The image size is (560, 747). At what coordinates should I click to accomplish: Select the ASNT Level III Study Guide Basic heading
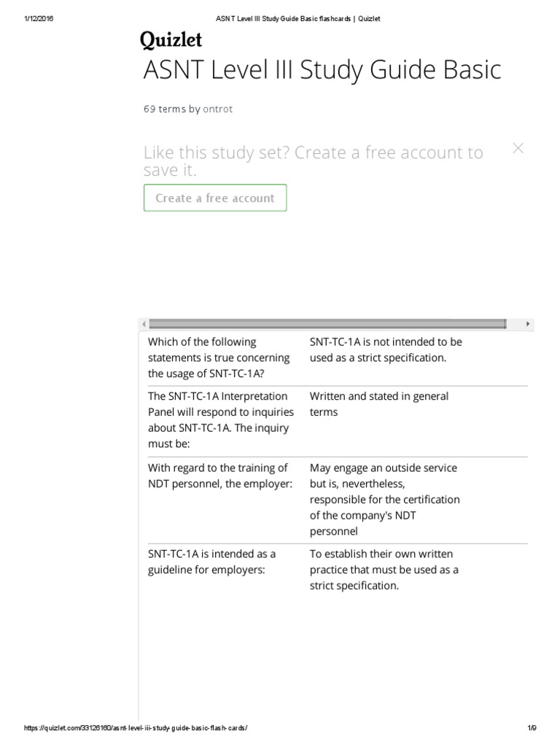[322, 71]
